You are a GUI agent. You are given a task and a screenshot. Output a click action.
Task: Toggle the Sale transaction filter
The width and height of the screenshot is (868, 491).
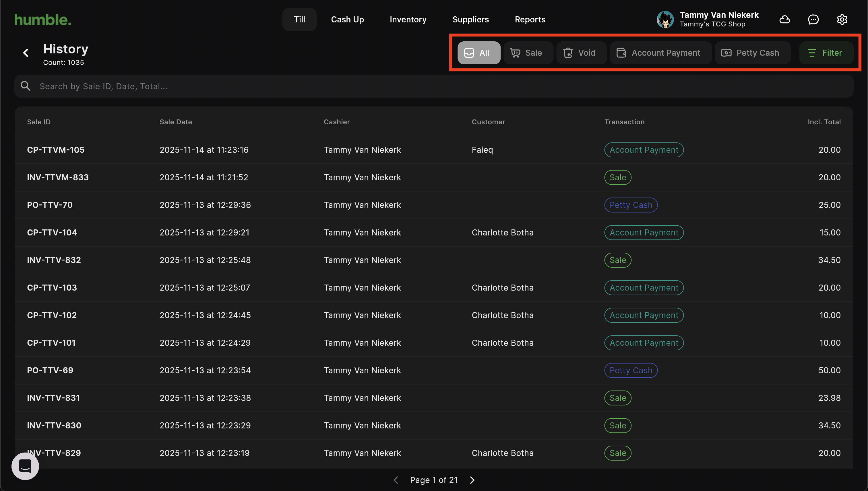(x=528, y=53)
